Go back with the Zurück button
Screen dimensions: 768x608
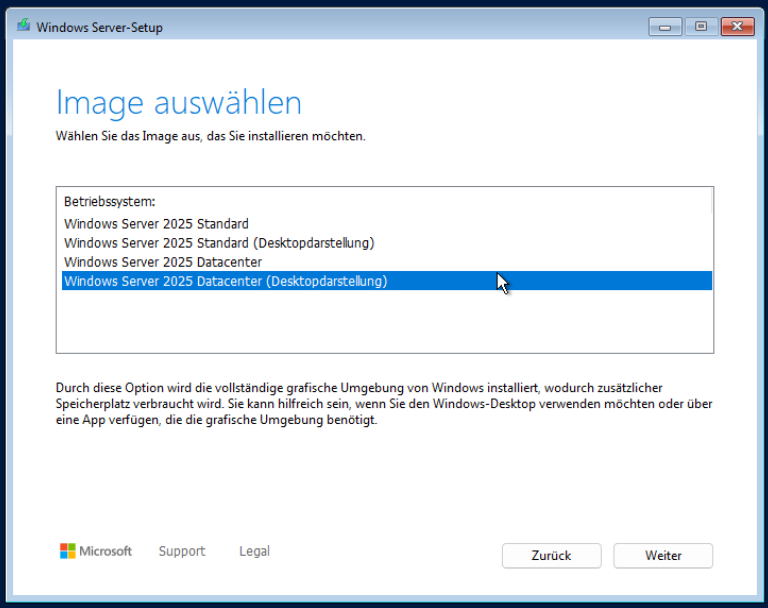pyautogui.click(x=552, y=556)
